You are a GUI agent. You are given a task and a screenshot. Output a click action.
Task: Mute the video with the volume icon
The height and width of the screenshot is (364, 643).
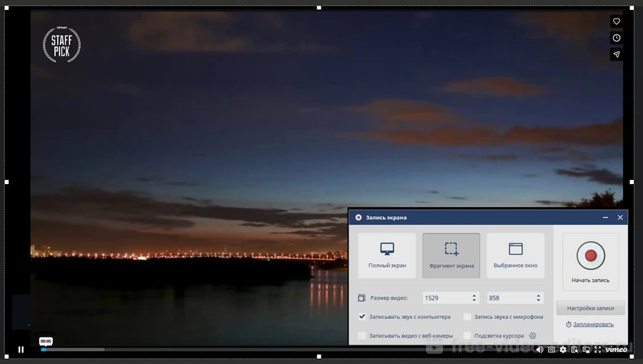click(539, 350)
